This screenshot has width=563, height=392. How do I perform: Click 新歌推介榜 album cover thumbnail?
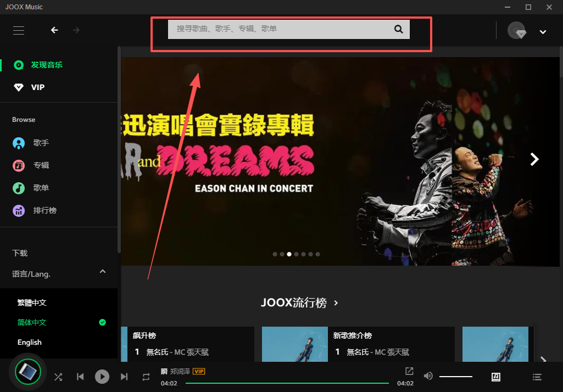pos(295,344)
